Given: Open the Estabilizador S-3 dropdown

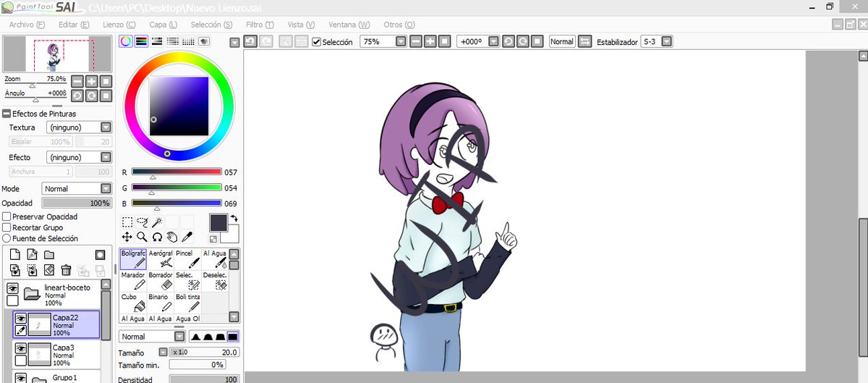Looking at the screenshot, I should pyautogui.click(x=666, y=42).
